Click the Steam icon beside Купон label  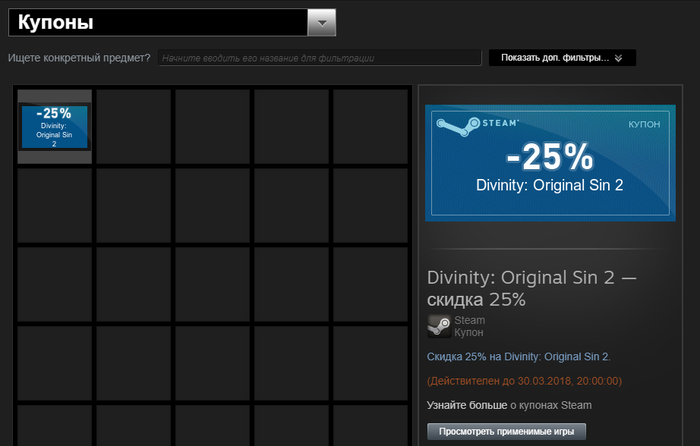(x=439, y=326)
